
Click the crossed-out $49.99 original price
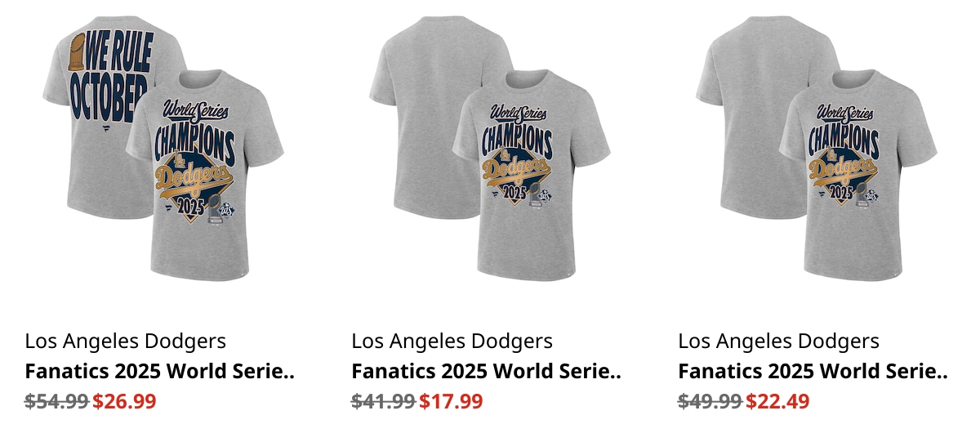click(710, 401)
